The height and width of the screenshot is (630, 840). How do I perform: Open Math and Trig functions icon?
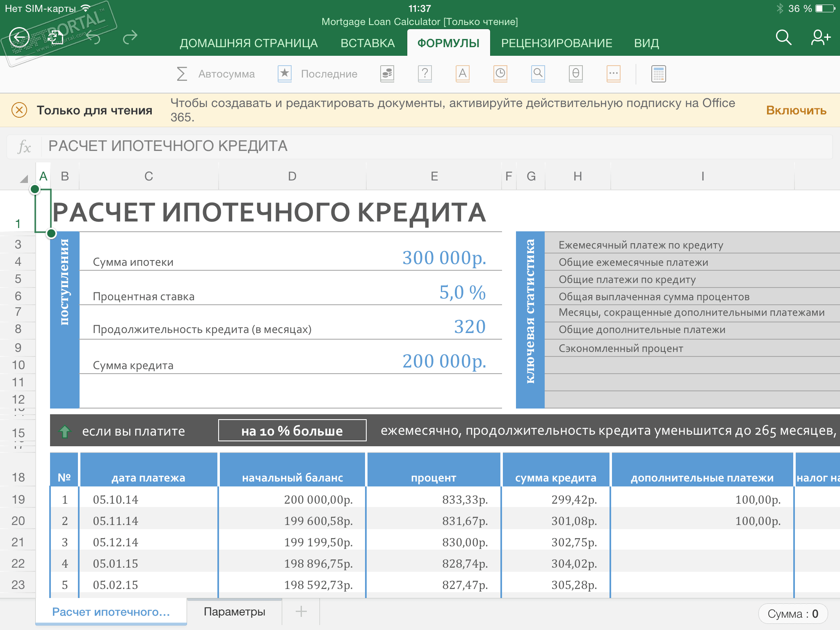(575, 74)
